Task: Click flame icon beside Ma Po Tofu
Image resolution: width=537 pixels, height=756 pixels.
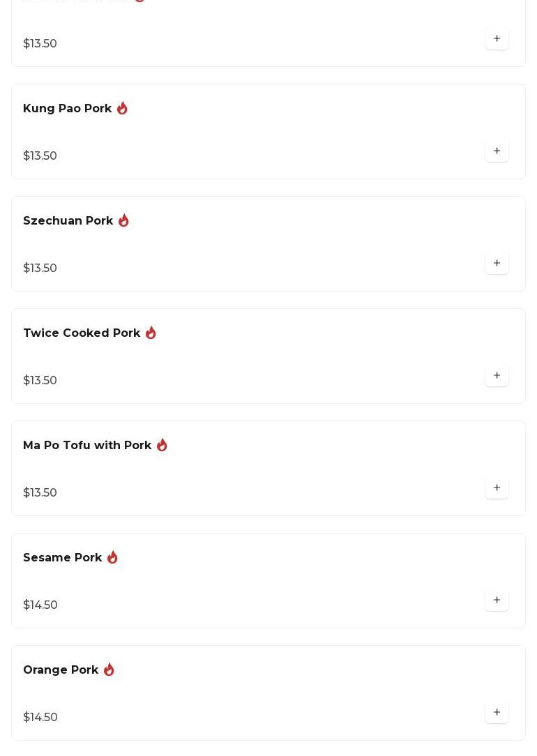Action: pos(162,445)
